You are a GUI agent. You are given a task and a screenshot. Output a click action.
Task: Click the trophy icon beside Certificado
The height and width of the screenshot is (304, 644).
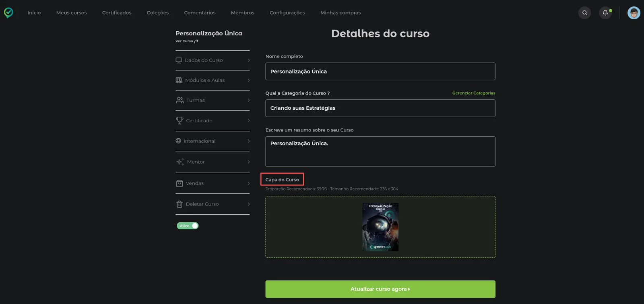[180, 120]
